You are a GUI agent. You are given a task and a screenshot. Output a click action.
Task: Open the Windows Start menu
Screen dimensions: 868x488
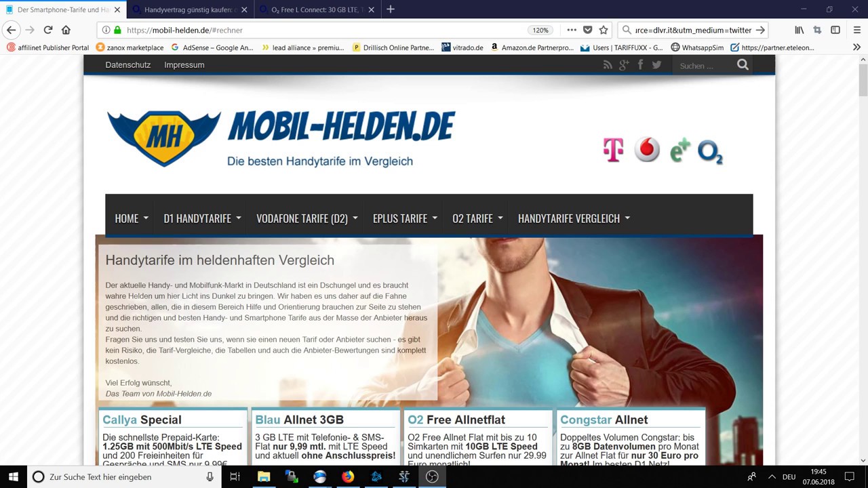pyautogui.click(x=13, y=476)
